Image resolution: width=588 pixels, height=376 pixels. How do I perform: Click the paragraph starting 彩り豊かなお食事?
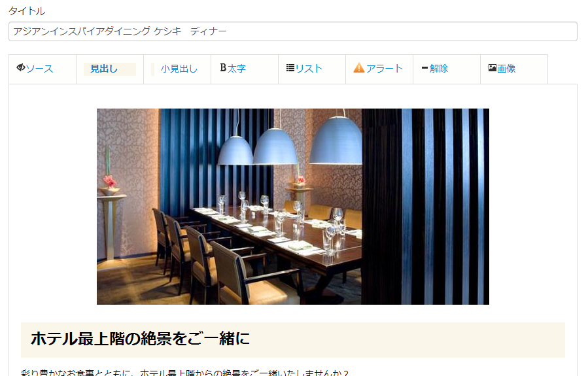click(x=184, y=372)
